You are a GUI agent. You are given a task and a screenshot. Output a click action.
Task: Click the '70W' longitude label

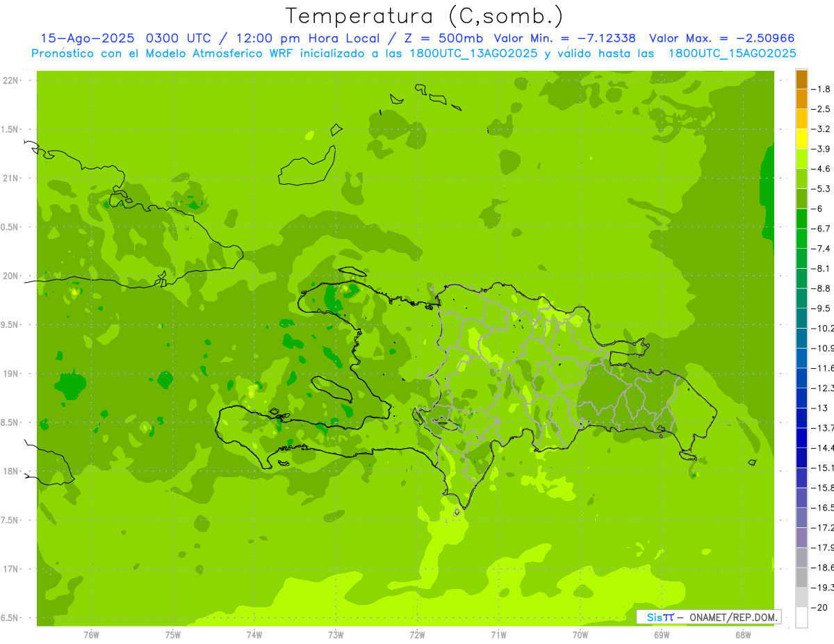tap(580, 635)
